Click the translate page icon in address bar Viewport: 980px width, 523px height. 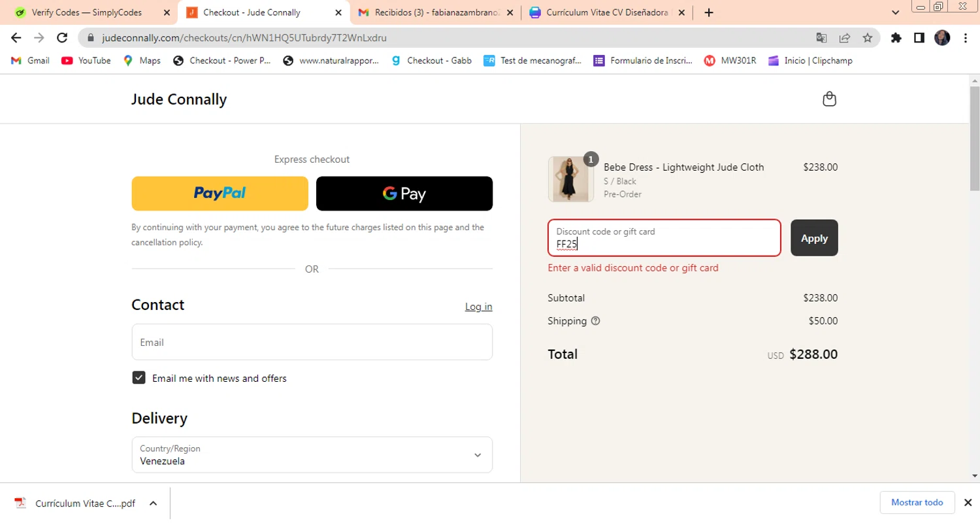tap(821, 38)
